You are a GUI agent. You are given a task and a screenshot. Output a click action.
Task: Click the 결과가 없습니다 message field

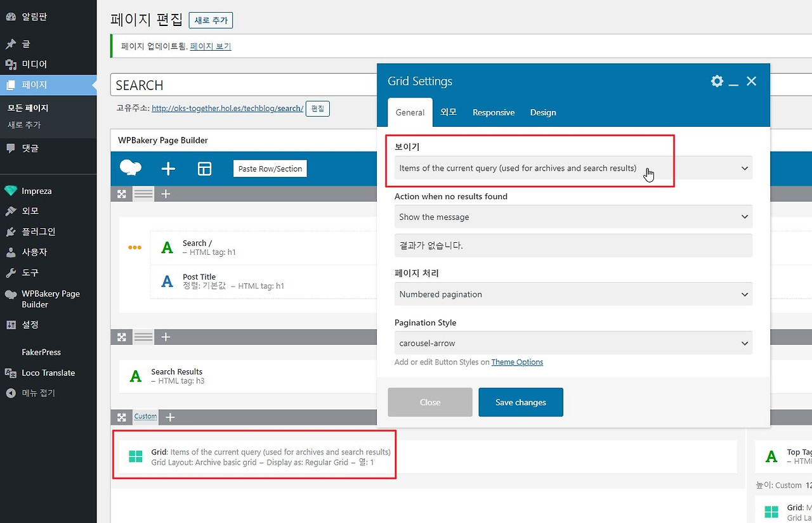(573, 245)
